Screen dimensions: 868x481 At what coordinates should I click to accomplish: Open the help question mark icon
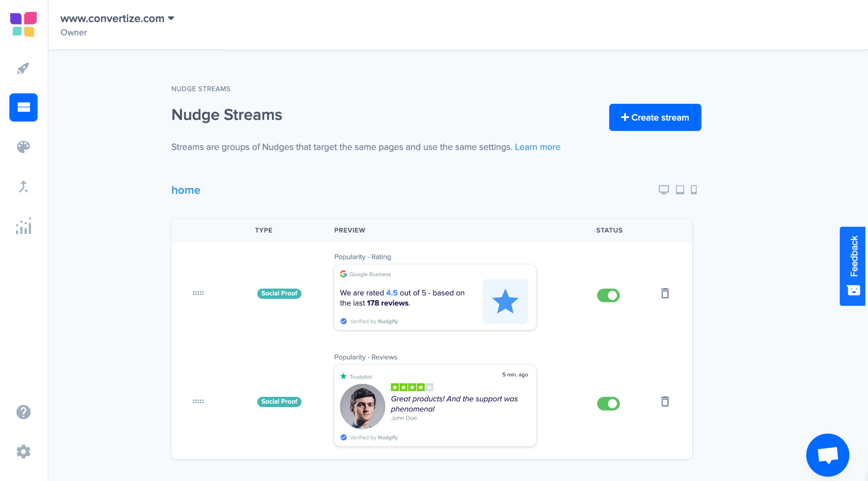pyautogui.click(x=24, y=412)
